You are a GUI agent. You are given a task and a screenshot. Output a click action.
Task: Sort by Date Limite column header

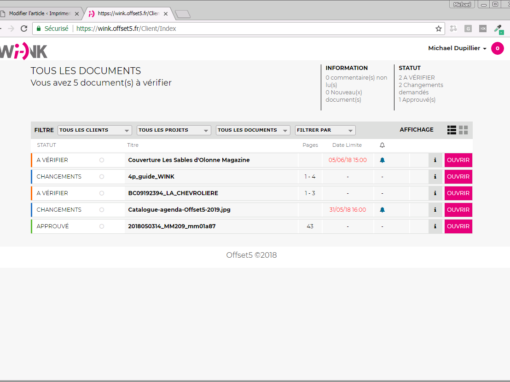click(347, 145)
